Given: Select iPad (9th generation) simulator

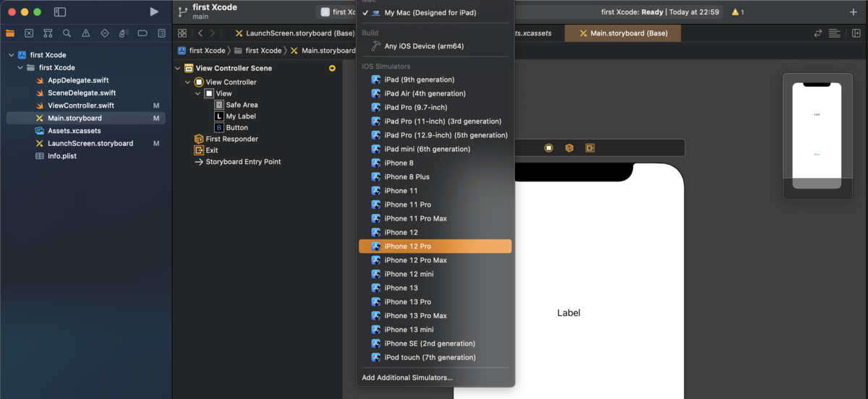Looking at the screenshot, I should pyautogui.click(x=435, y=80).
